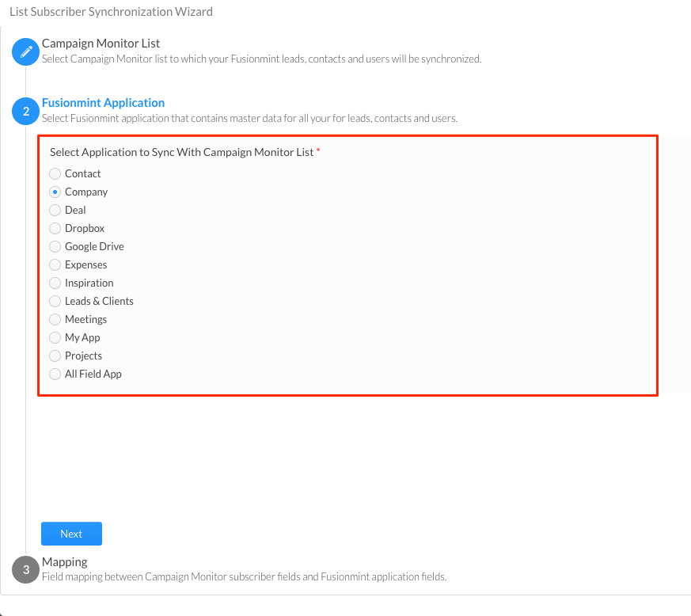The image size is (691, 616).
Task: Pick the Dropbox radio option
Action: click(55, 228)
